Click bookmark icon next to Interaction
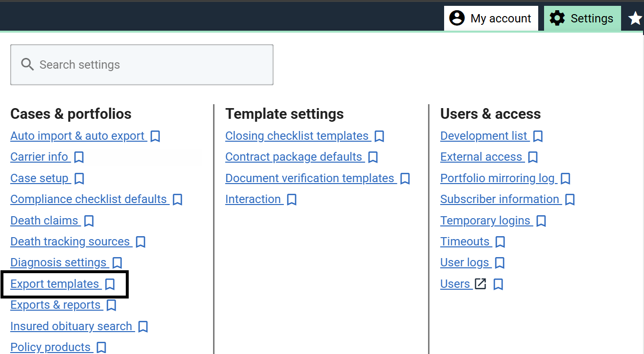Screen dimensions: 644x354 [292, 200]
